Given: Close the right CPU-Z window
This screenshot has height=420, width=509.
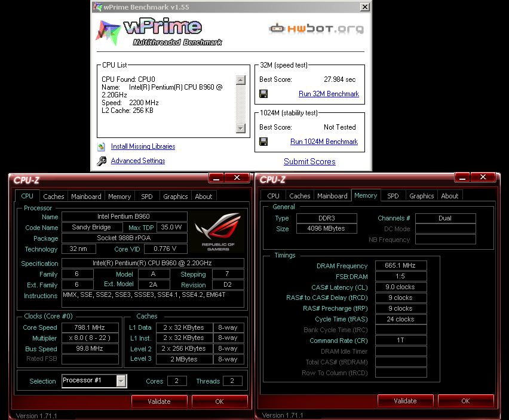Looking at the screenshot, I should point(483,177).
